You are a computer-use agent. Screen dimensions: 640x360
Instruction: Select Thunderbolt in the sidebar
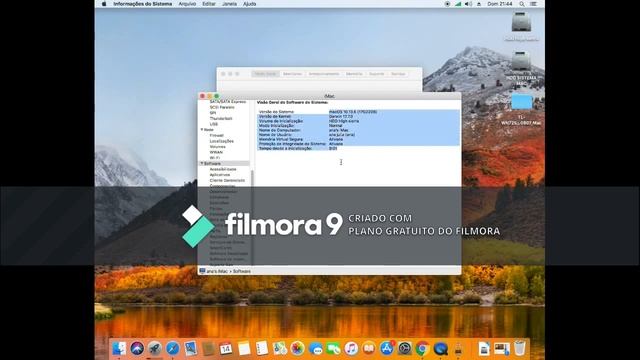[221, 118]
